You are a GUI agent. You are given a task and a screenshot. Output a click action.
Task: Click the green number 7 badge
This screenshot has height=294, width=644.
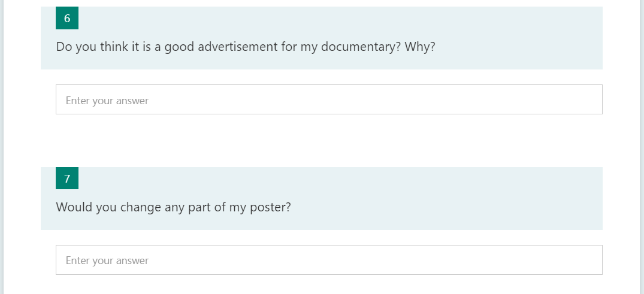tap(67, 178)
